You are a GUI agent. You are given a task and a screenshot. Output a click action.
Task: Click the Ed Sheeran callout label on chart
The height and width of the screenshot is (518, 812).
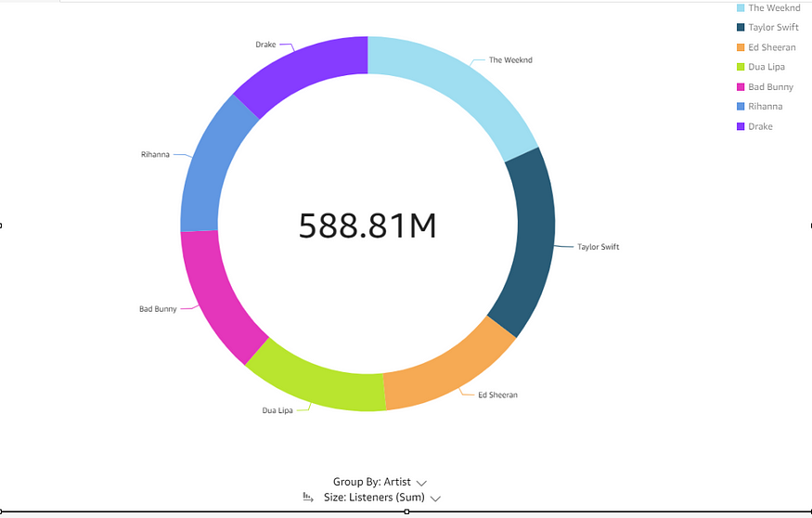point(497,395)
